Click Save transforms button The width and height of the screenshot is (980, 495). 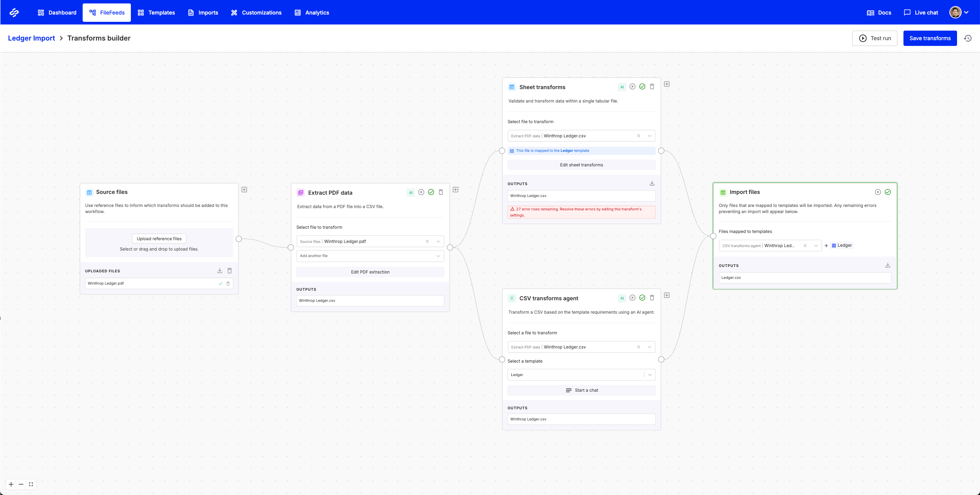coord(929,38)
